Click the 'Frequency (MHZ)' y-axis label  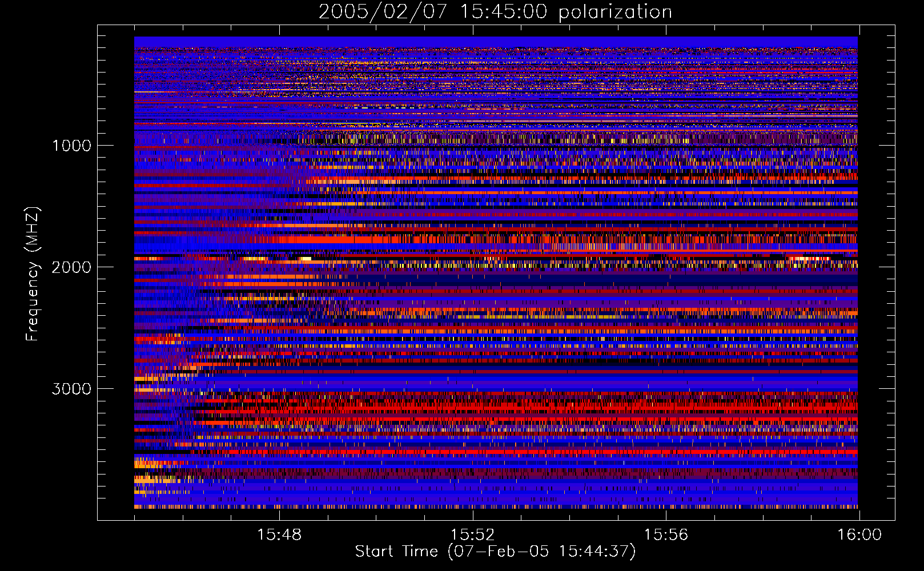pyautogui.click(x=33, y=274)
